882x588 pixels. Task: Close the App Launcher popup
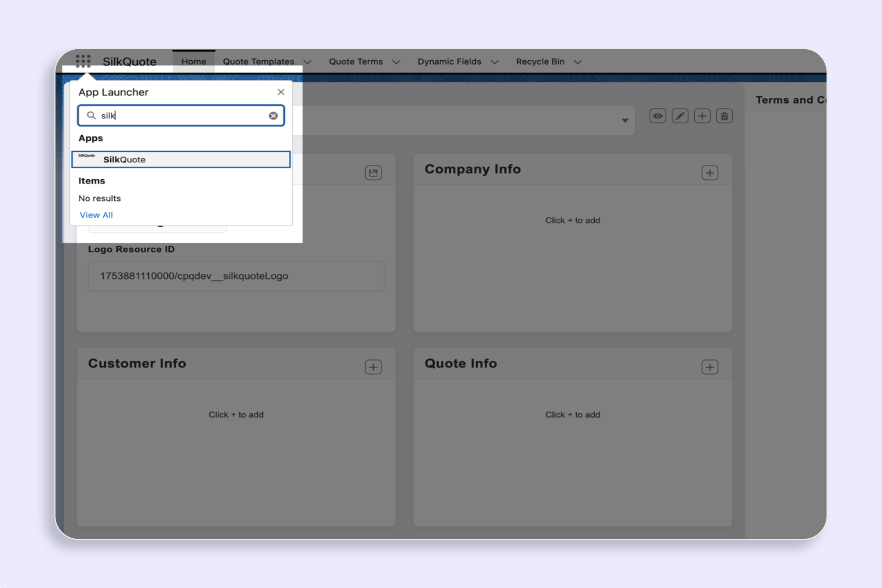coord(281,92)
